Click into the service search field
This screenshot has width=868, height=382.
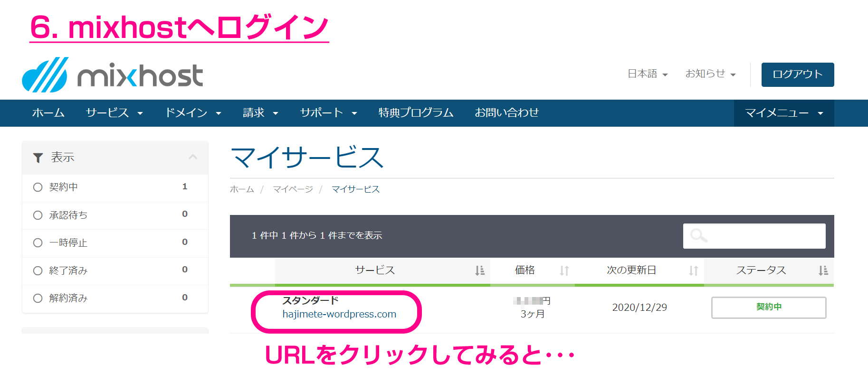coord(754,236)
